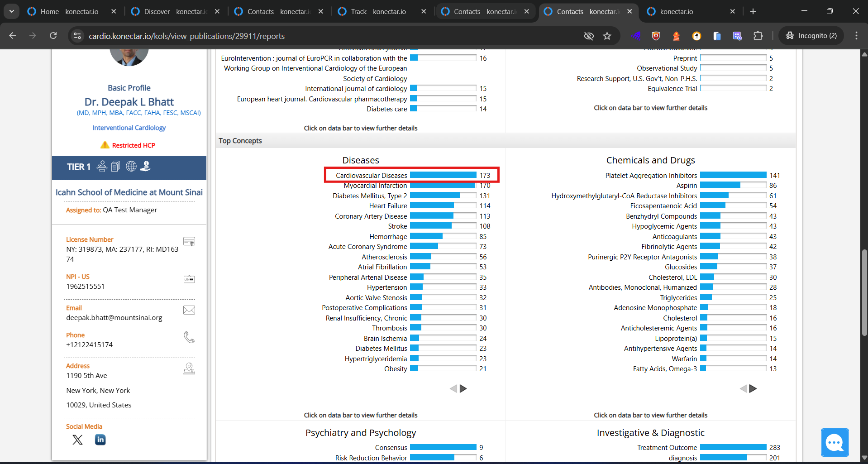Viewport: 868px width, 464px height.
Task: Click the documents icon in TIER 1 bar
Action: pyautogui.click(x=116, y=167)
